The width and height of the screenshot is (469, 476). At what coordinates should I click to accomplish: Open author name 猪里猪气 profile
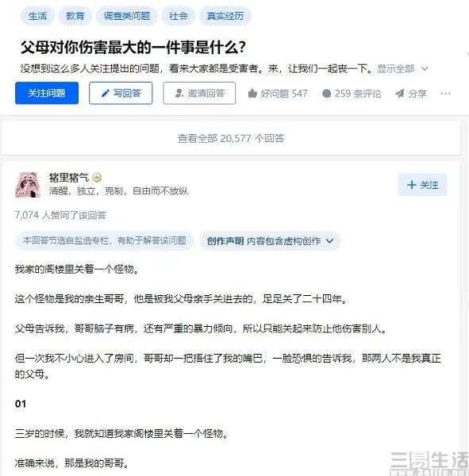[69, 178]
